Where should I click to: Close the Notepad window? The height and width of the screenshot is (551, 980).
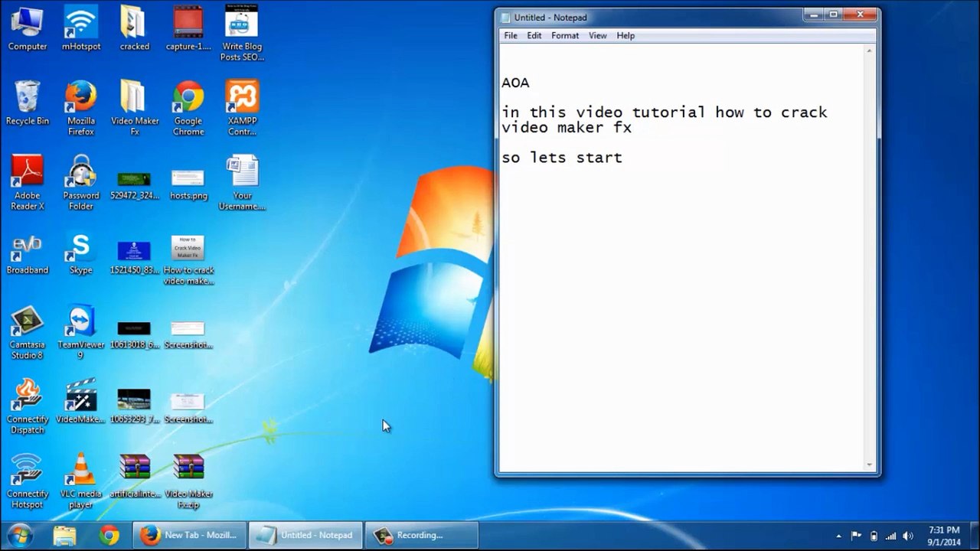[x=861, y=14]
